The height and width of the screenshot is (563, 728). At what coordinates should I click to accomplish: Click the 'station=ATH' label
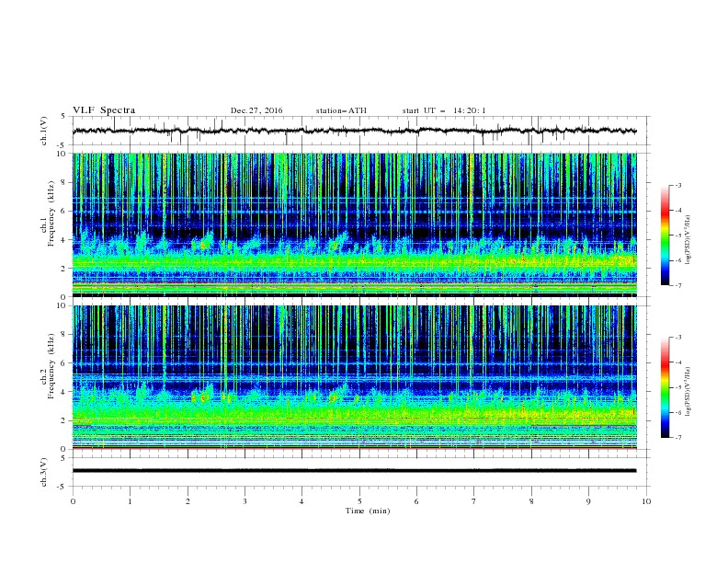(341, 110)
